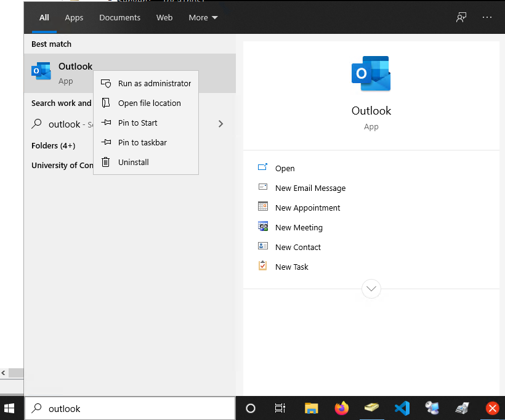Screen dimensions: 505x420
Task: Click New Contact action
Action: (x=298, y=247)
